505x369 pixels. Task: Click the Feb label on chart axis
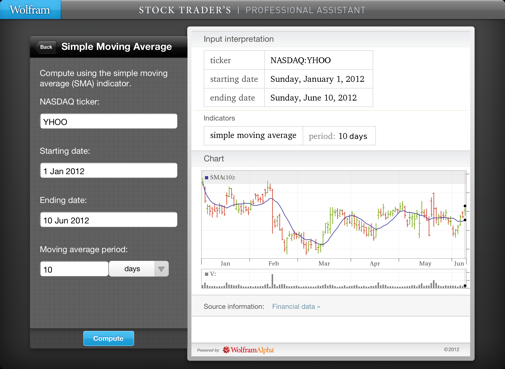pyautogui.click(x=274, y=264)
